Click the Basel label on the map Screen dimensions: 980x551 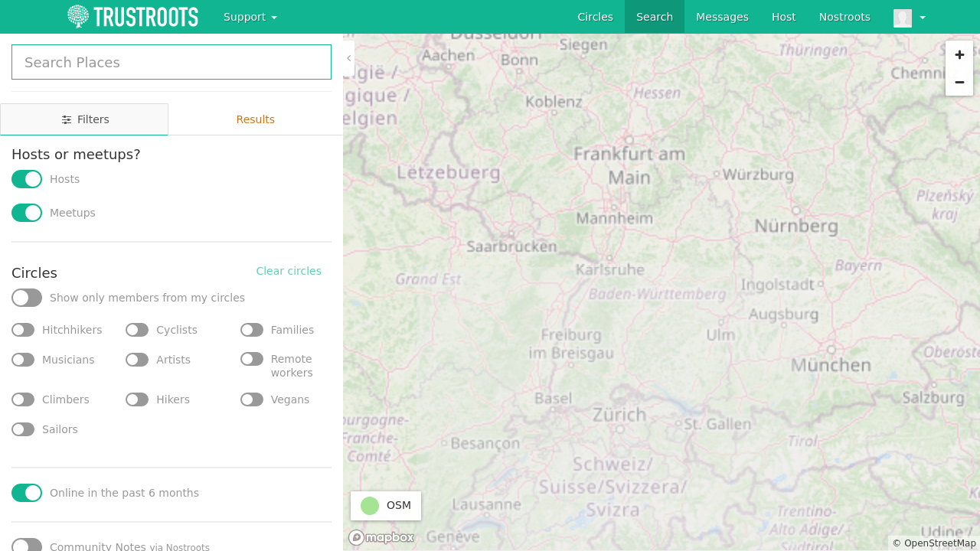point(553,398)
